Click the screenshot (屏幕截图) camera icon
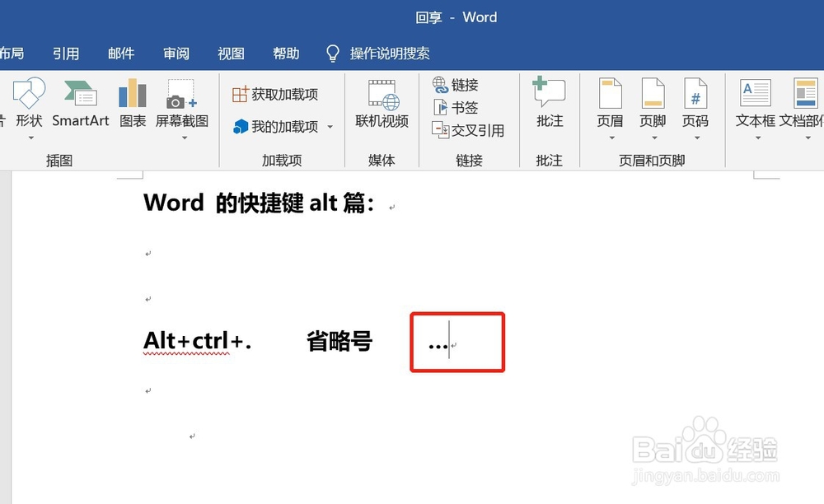This screenshot has height=504, width=824. point(182,94)
